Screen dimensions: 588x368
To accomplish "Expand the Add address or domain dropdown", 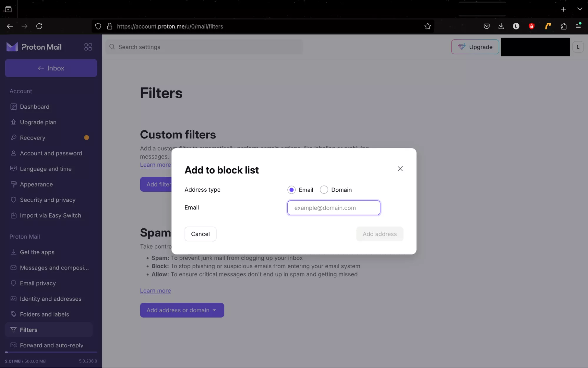I will (x=182, y=310).
